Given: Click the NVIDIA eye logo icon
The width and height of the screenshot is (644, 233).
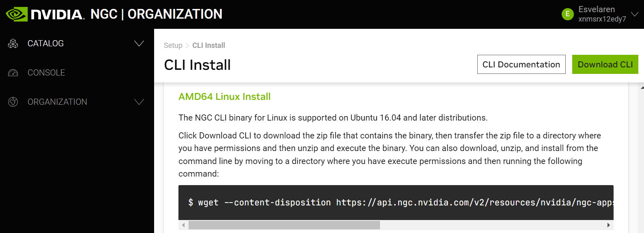Looking at the screenshot, I should point(17,14).
